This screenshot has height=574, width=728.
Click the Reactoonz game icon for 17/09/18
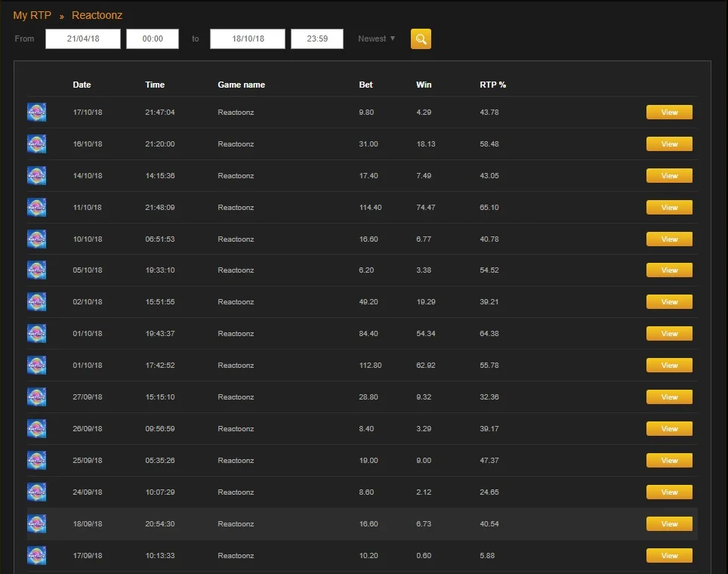37,555
